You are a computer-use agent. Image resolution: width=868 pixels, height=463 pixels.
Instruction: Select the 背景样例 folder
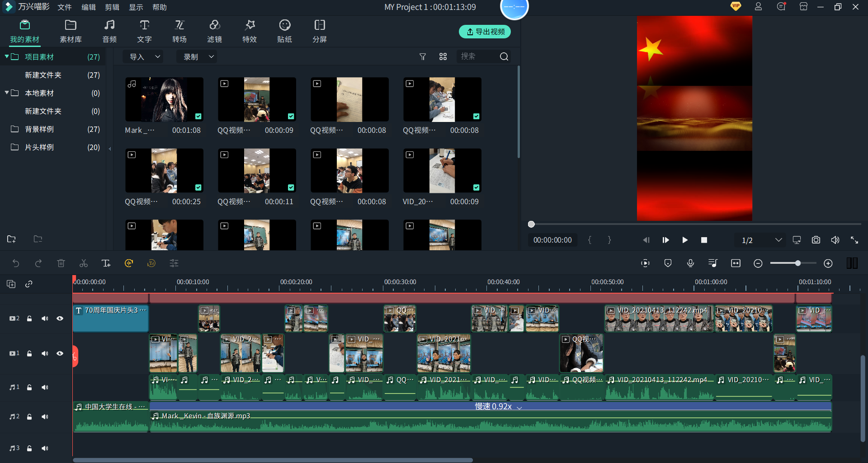click(x=53, y=129)
